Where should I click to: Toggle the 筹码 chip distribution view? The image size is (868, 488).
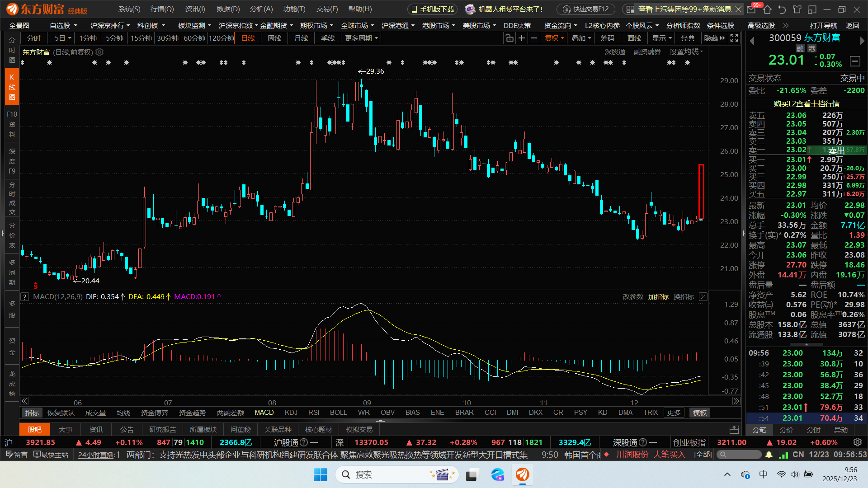(x=607, y=38)
